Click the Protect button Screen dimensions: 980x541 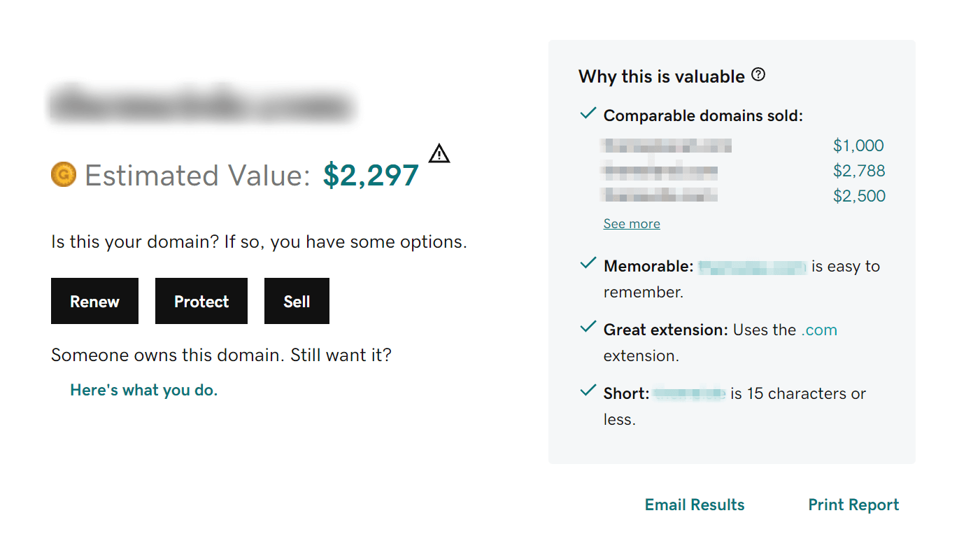point(201,301)
